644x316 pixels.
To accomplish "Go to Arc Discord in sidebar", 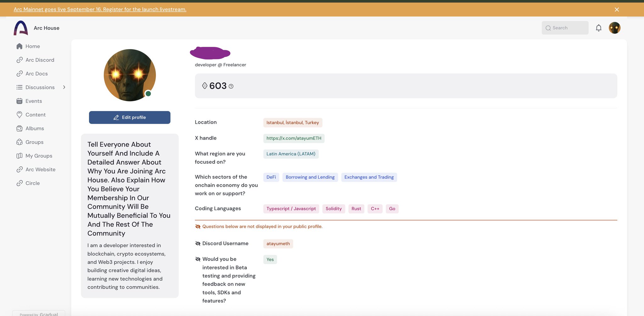I will pos(40,60).
